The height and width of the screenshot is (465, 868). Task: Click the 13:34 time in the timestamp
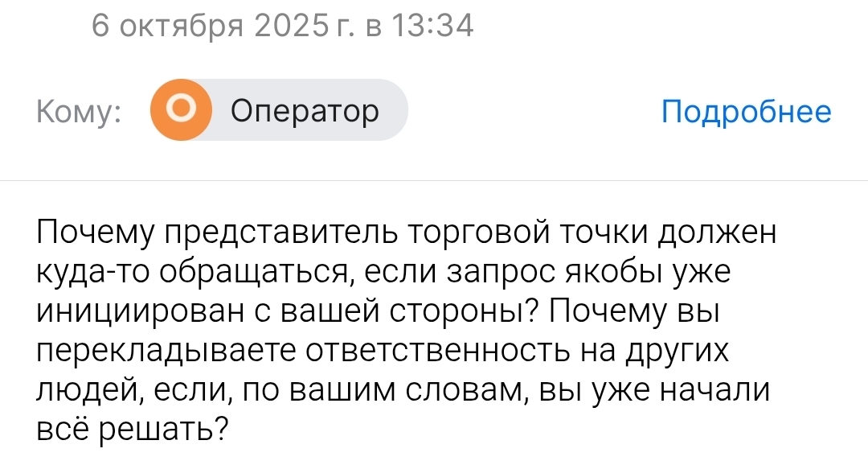click(x=432, y=27)
